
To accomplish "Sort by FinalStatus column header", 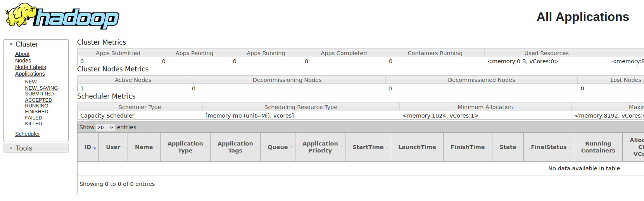I will coord(549,147).
